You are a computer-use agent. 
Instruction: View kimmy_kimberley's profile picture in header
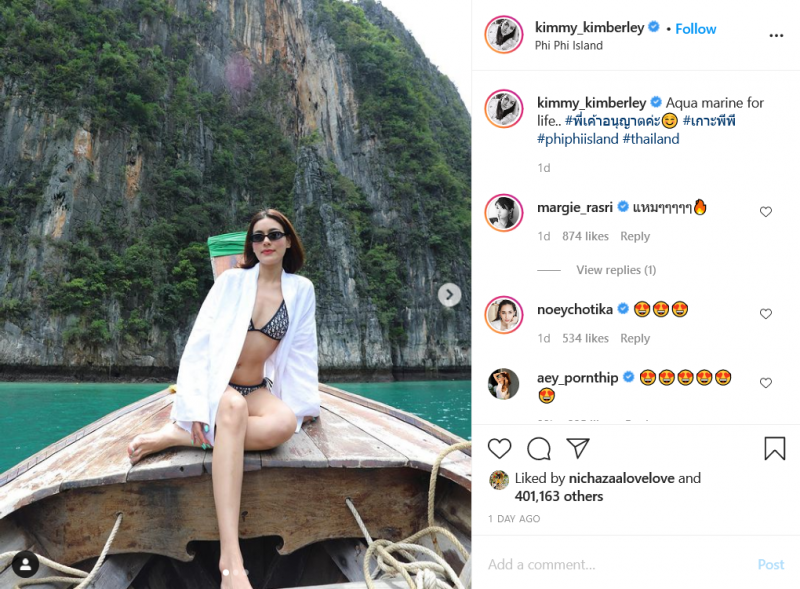click(x=504, y=35)
